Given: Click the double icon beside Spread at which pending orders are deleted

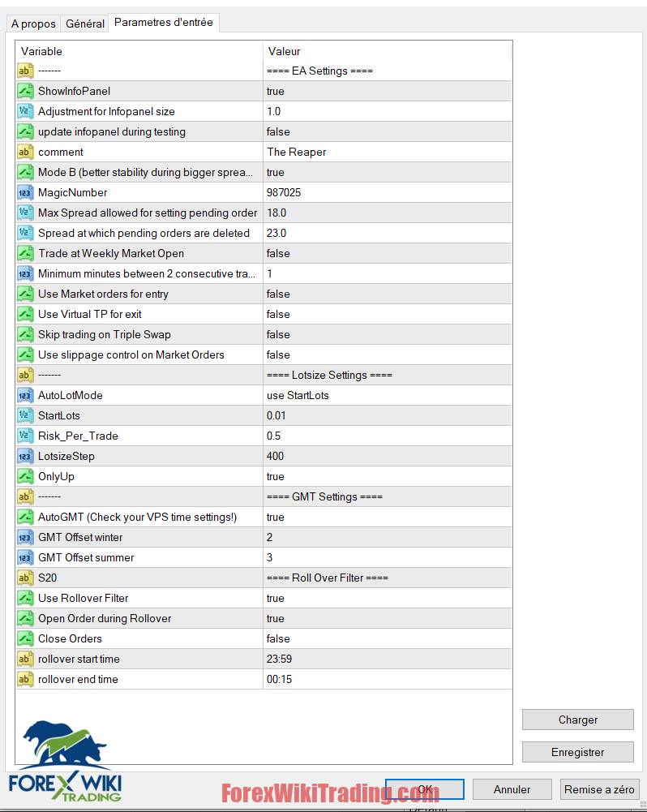Looking at the screenshot, I should coord(25,233).
